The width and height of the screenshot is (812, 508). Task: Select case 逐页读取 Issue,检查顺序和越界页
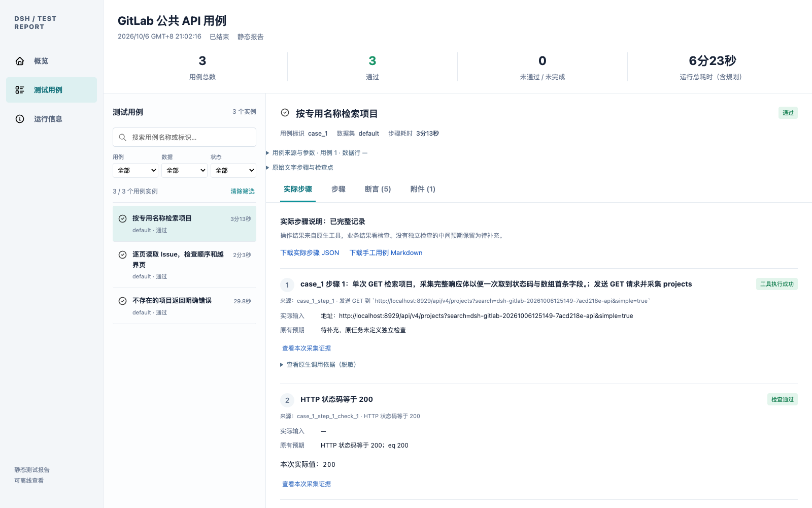(184, 265)
